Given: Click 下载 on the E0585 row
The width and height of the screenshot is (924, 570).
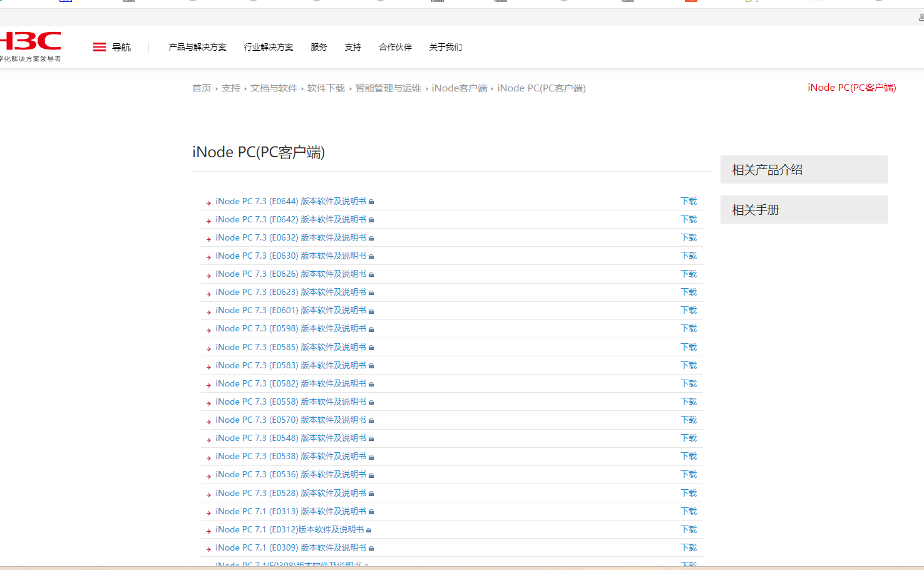Looking at the screenshot, I should coord(689,347).
